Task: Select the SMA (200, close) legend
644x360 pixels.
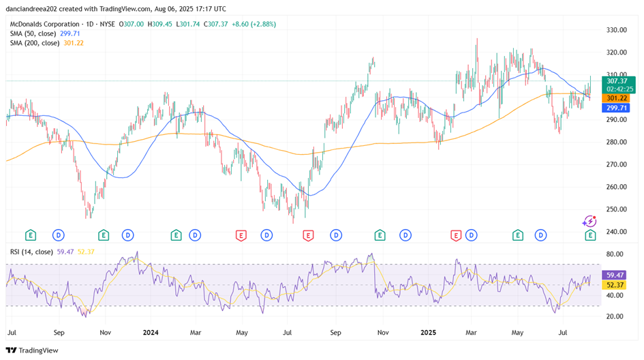Action: coord(44,43)
